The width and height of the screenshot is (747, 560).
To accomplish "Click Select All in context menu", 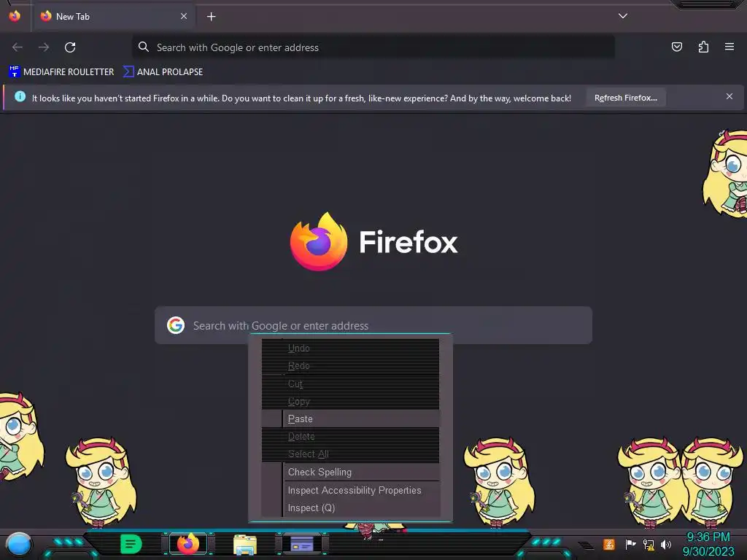I will [x=351, y=454].
